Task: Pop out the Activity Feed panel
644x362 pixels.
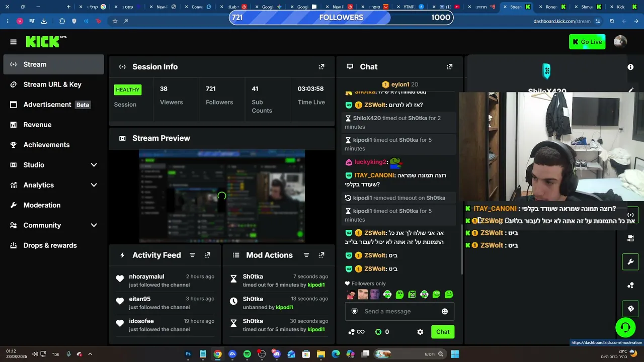Action: click(x=207, y=255)
